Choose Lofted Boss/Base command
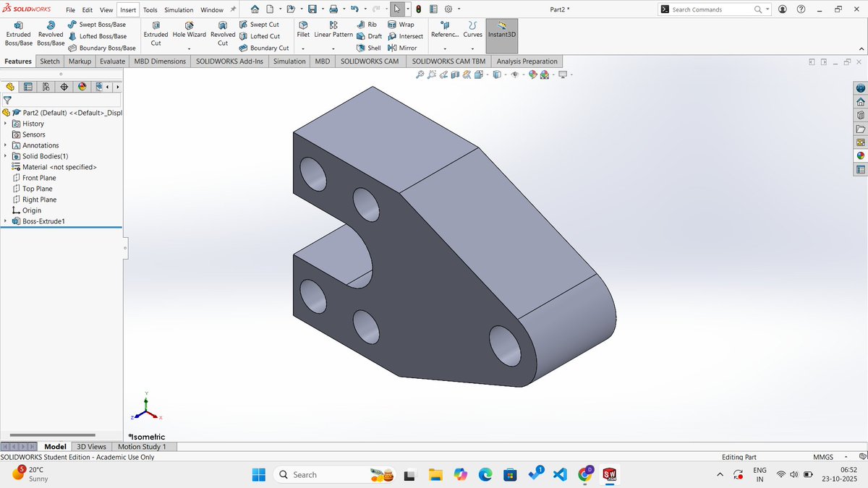868x488 pixels. [x=96, y=36]
